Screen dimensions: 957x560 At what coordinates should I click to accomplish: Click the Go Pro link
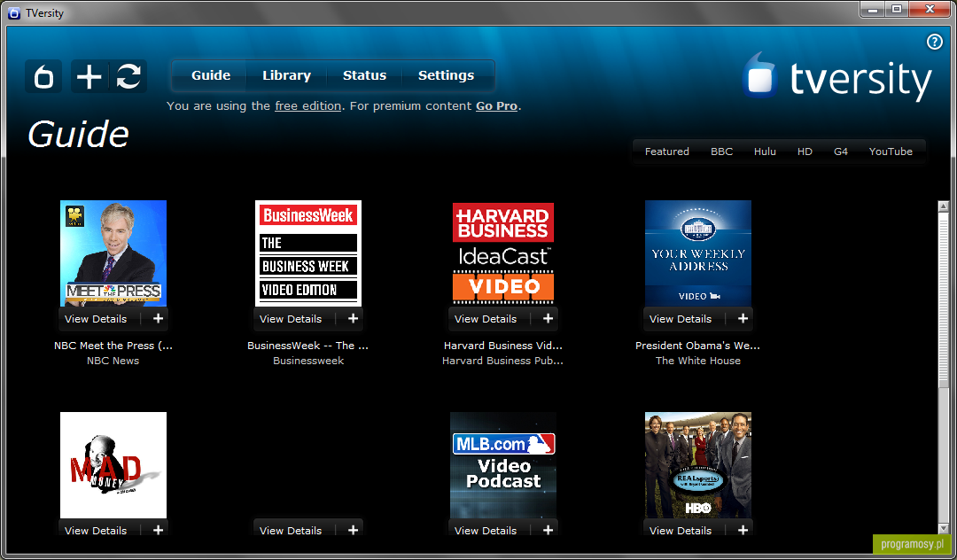pyautogui.click(x=496, y=105)
